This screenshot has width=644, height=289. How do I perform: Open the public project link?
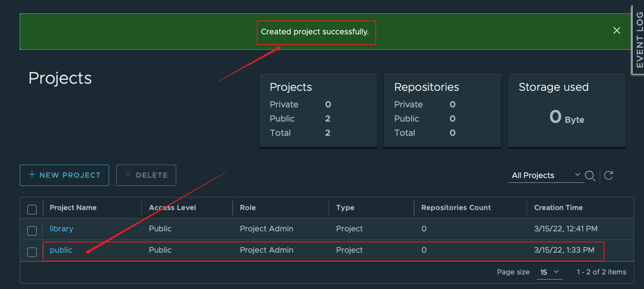pos(61,250)
